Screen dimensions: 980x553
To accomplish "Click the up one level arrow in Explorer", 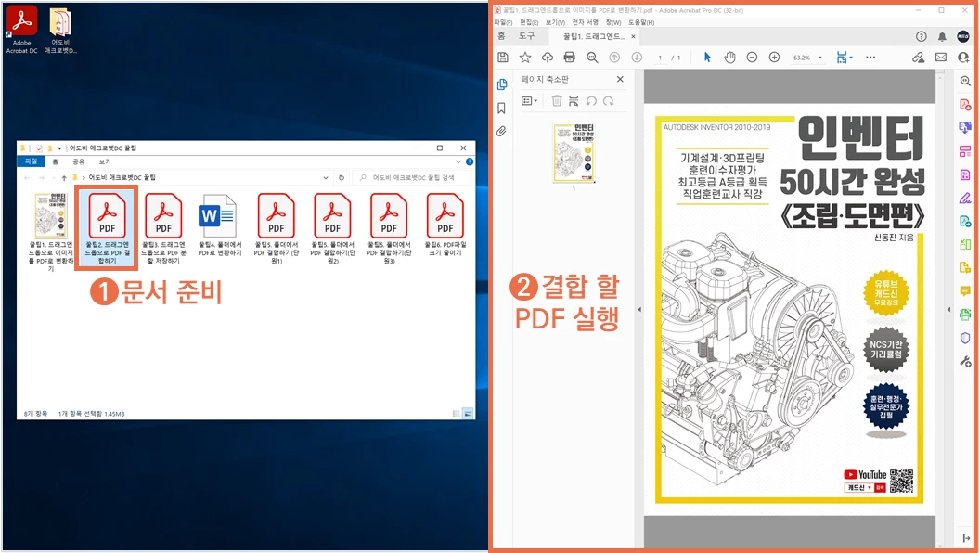I will (64, 177).
